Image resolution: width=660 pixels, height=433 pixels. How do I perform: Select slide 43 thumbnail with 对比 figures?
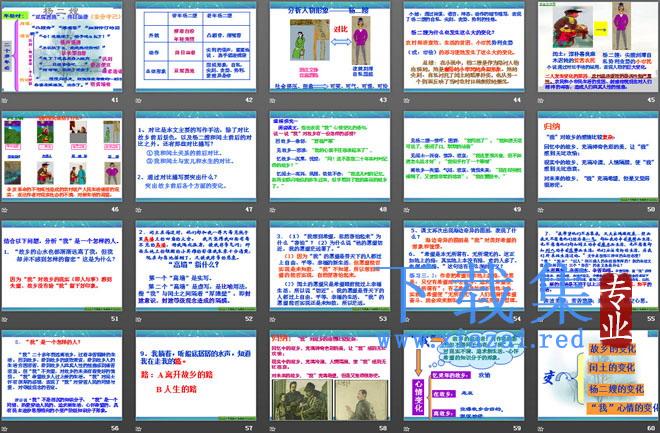pyautogui.click(x=330, y=47)
